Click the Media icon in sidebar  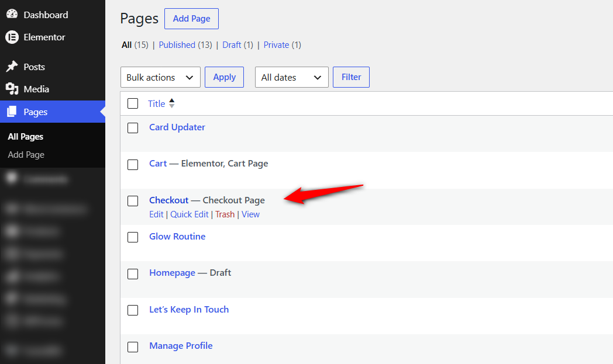coord(12,89)
